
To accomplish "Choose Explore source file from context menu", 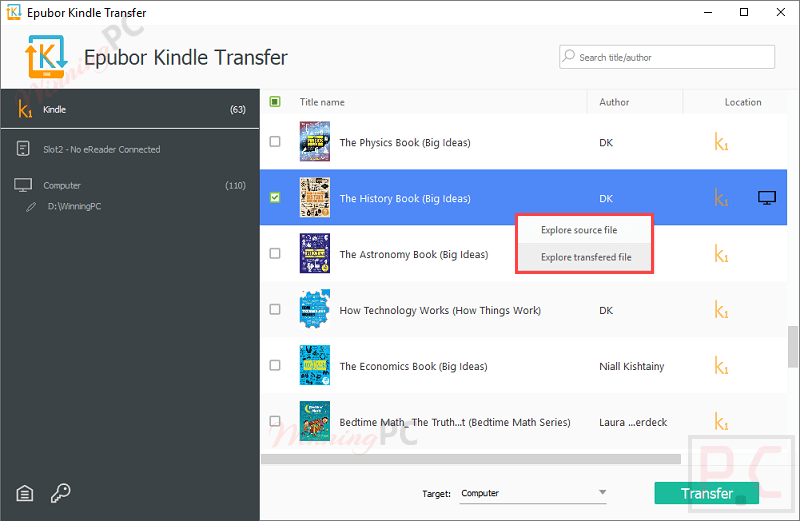I will [584, 230].
